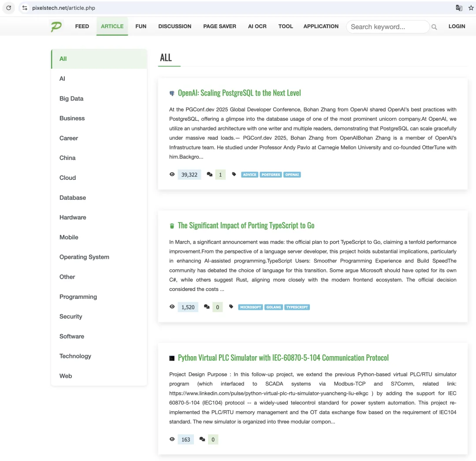Open site information icon in address bar
This screenshot has height=461, width=476.
pyautogui.click(x=25, y=8)
